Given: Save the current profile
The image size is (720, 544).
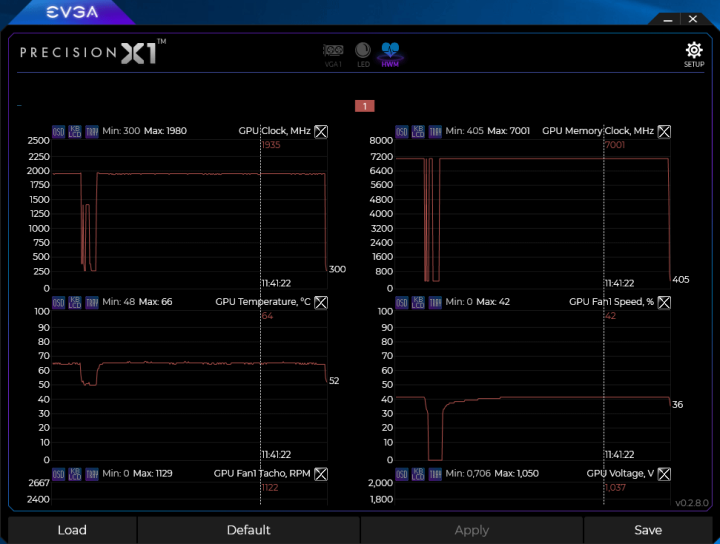Looking at the screenshot, I should (648, 530).
